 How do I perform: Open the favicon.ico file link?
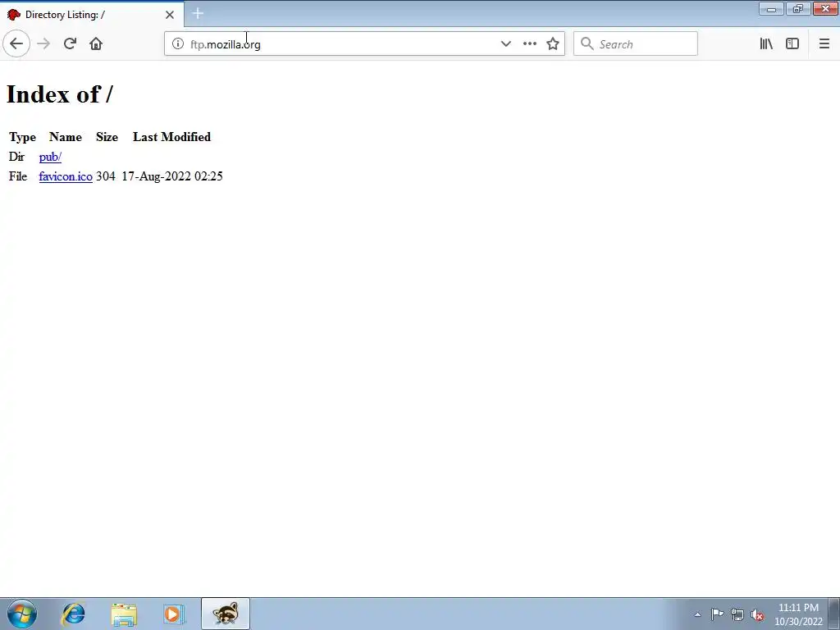[x=66, y=176]
